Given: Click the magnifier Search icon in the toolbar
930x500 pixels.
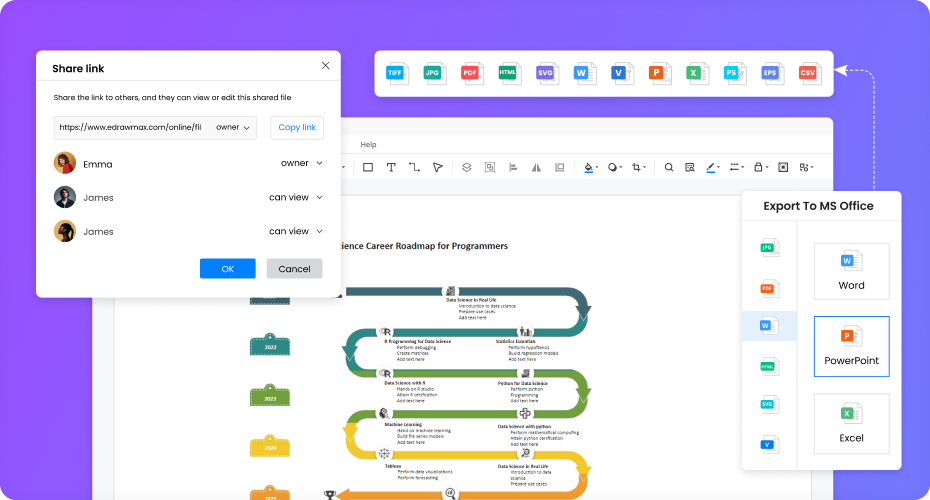Looking at the screenshot, I should pyautogui.click(x=669, y=167).
